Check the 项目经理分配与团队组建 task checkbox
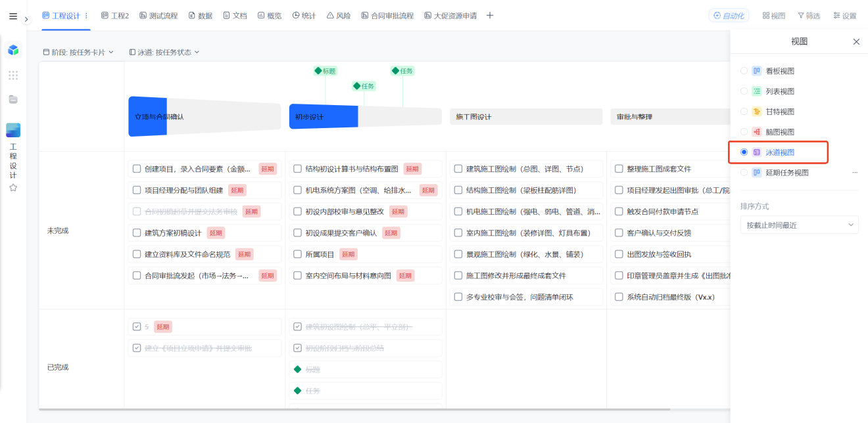Viewport: 868px width, 423px height. 137,190
